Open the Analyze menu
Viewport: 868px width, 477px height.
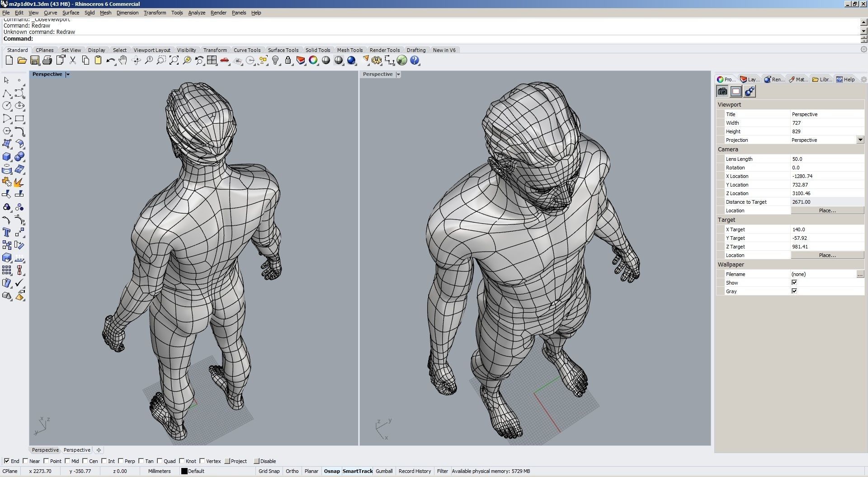tap(197, 13)
